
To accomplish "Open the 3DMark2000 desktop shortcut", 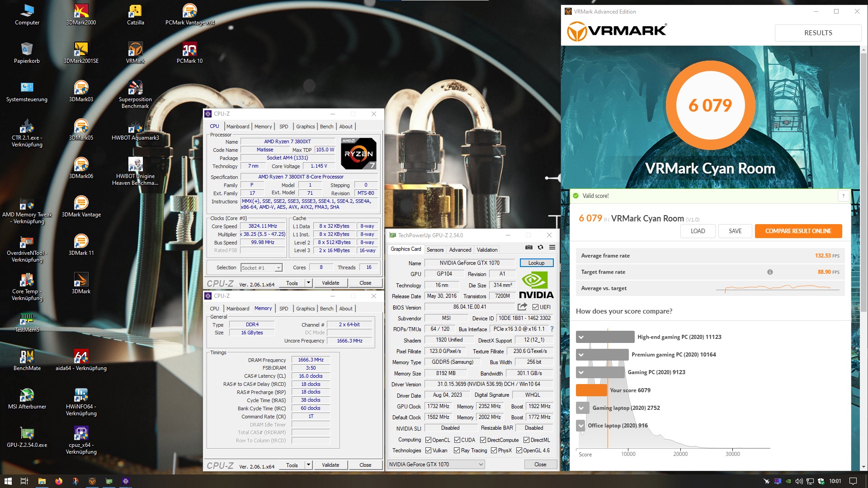I will click(81, 14).
